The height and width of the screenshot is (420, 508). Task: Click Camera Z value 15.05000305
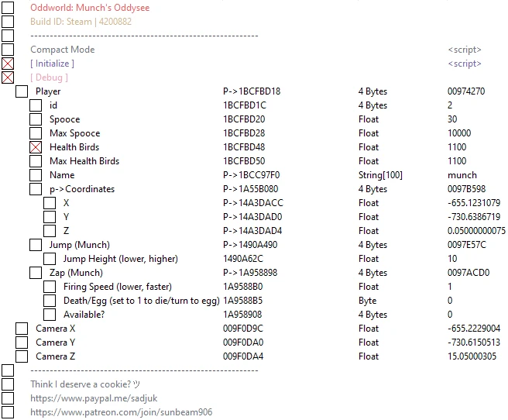click(x=472, y=356)
